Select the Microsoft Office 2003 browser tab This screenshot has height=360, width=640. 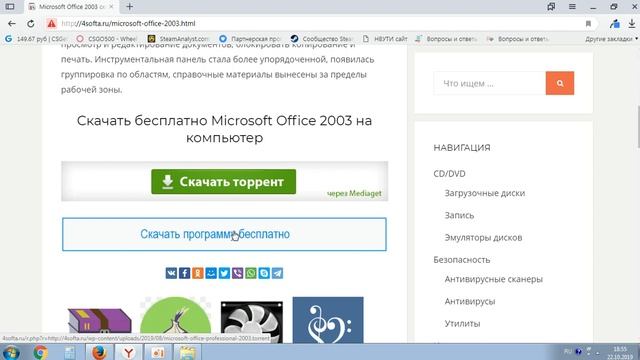pos(70,7)
